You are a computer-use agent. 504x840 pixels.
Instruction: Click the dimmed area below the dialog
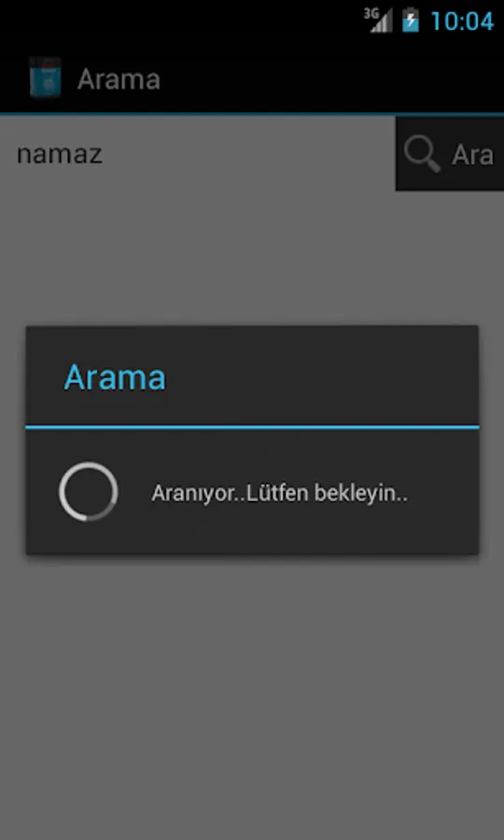[252, 696]
